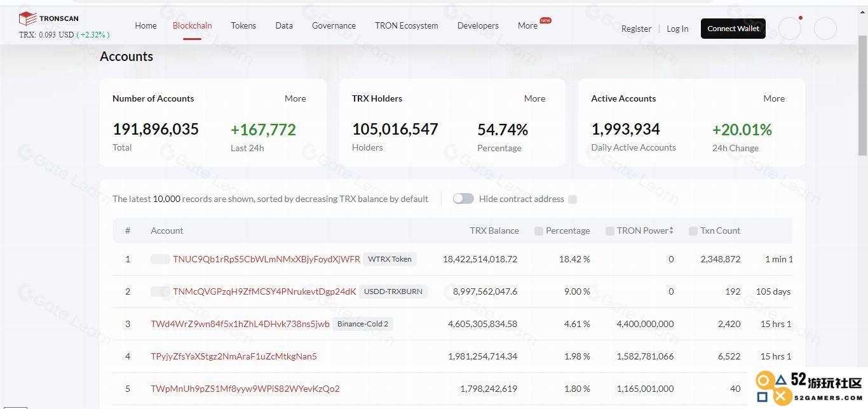Click TRON Power value 4,400,000,000

pos(645,324)
